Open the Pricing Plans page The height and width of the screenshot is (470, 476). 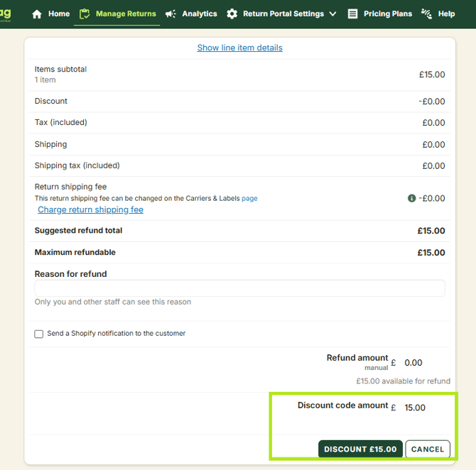click(388, 14)
